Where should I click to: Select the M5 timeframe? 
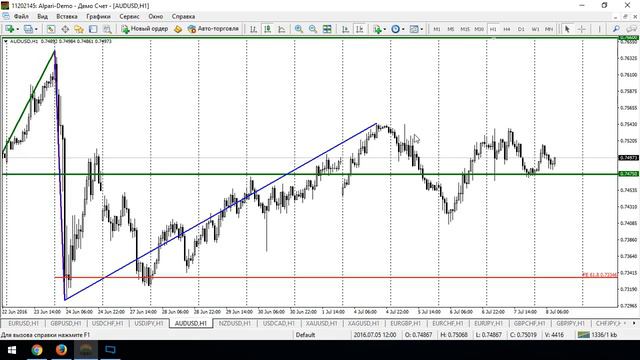click(451, 29)
